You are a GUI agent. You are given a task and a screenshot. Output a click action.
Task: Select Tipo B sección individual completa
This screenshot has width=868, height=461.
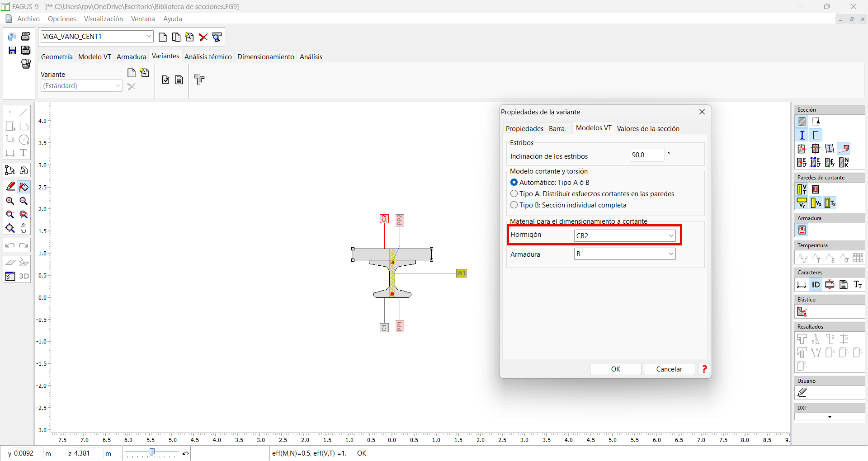[514, 205]
